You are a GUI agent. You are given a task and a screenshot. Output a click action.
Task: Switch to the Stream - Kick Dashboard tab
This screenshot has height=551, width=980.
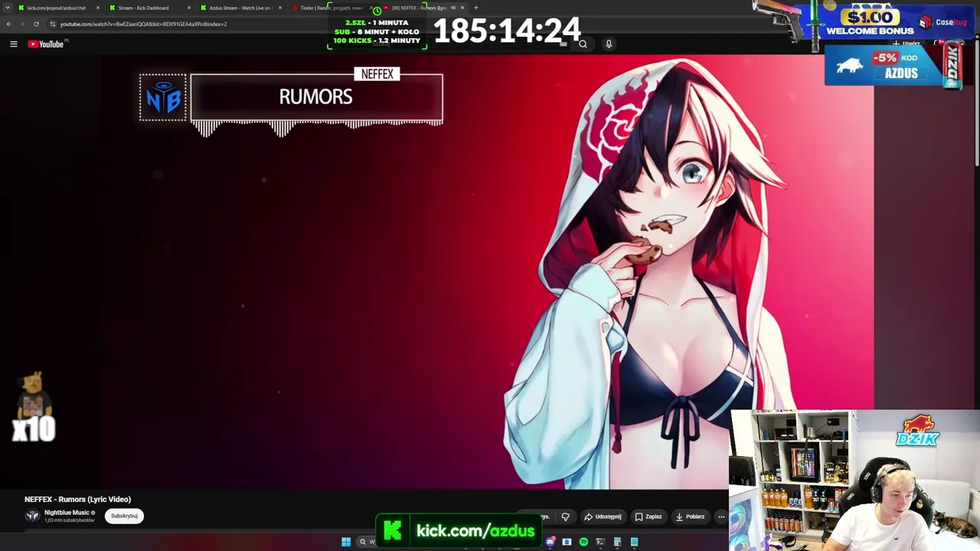pyautogui.click(x=143, y=8)
